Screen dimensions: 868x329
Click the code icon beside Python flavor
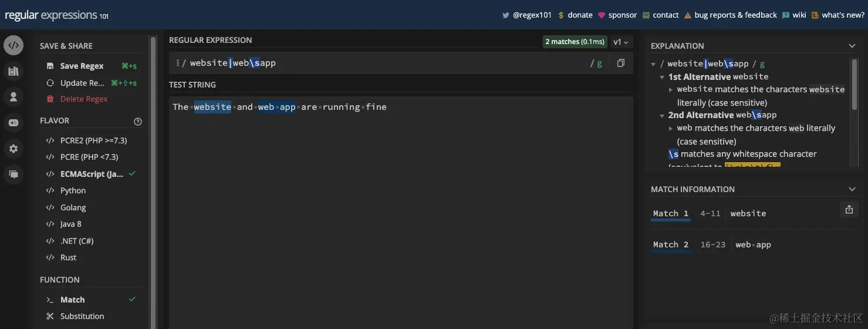click(50, 190)
